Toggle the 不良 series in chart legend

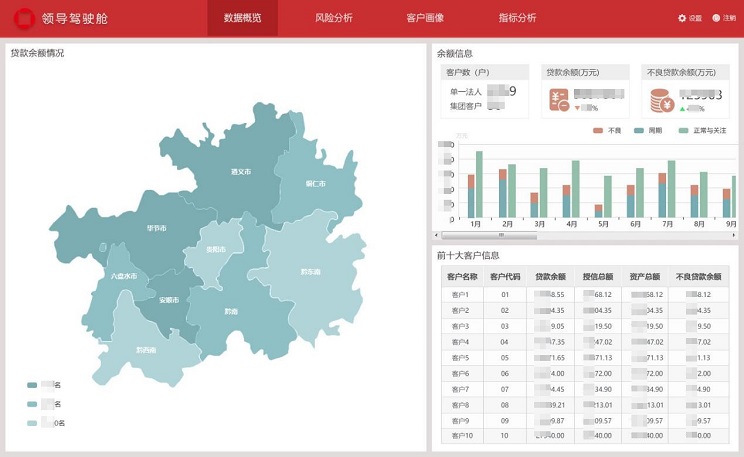pos(598,131)
